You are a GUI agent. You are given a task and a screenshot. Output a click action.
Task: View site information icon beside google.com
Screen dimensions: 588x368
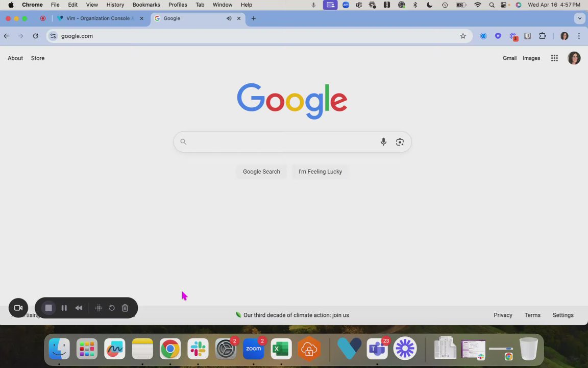(x=53, y=36)
